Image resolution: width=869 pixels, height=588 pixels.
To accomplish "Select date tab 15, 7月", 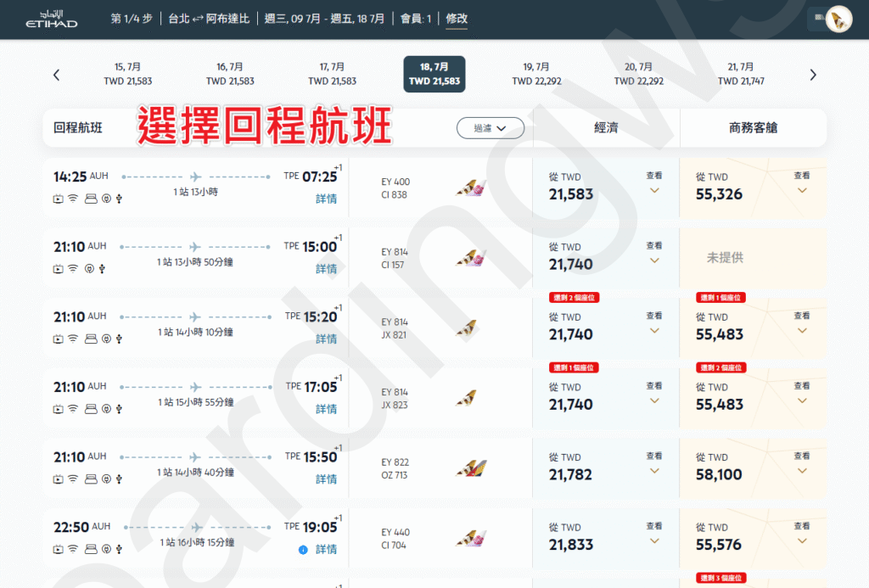I will pos(128,74).
